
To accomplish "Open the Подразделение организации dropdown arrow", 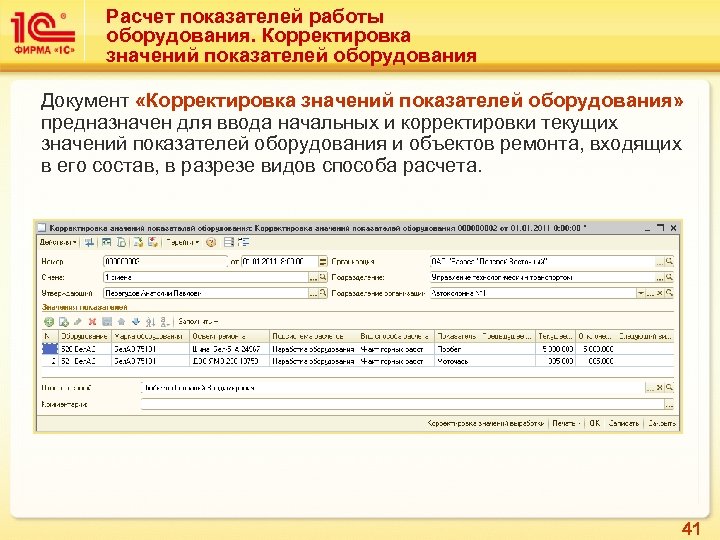I will pyautogui.click(x=641, y=293).
